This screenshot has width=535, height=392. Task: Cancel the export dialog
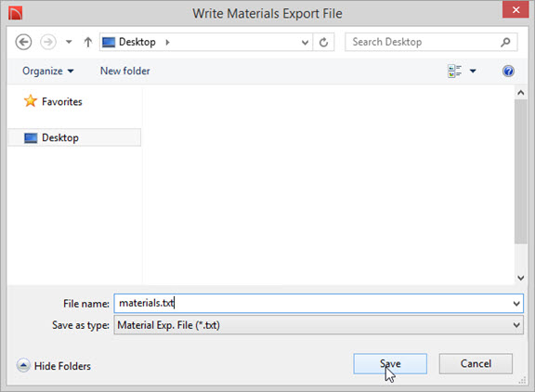(476, 364)
